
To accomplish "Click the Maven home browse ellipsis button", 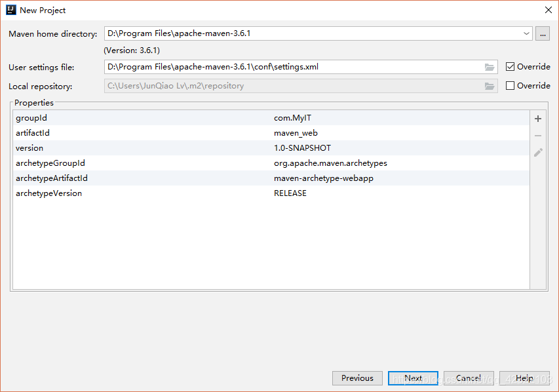I will 542,34.
